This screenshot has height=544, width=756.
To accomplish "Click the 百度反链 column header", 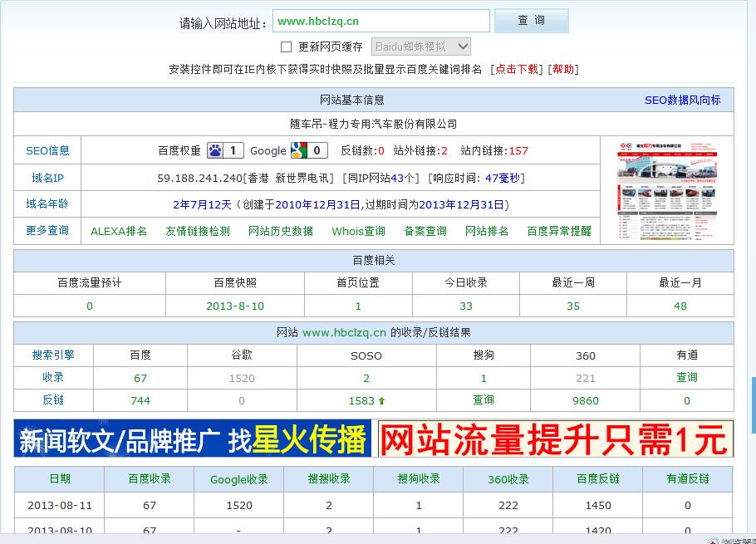I will 598,479.
